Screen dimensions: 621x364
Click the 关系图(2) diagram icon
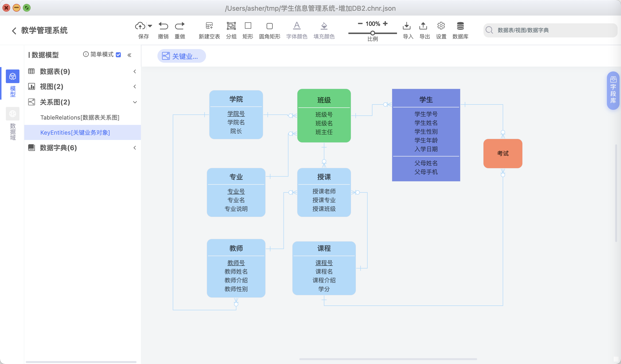coord(31,102)
